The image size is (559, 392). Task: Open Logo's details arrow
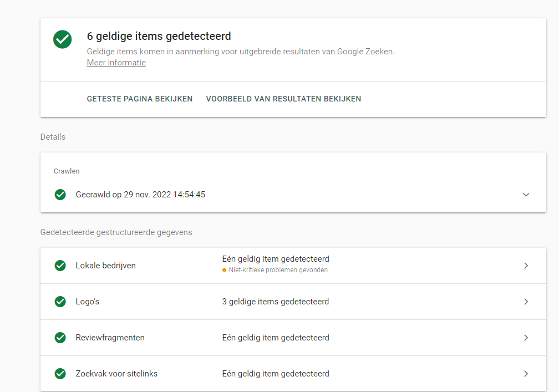click(x=526, y=302)
